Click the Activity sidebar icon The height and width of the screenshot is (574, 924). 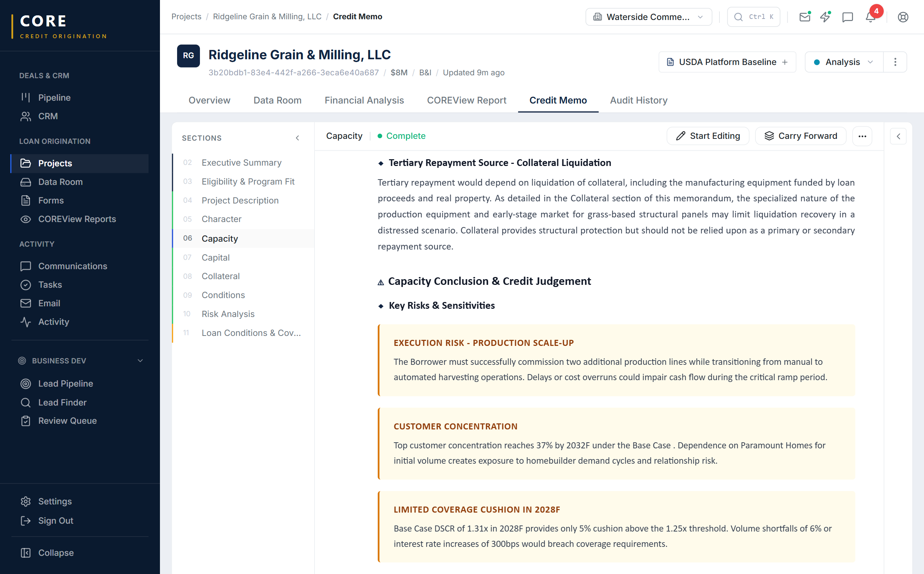25,322
